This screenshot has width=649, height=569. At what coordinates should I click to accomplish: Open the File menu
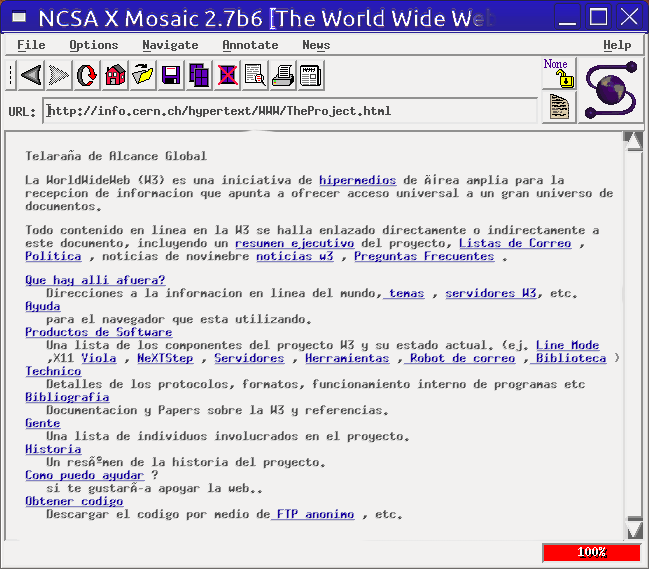(x=31, y=45)
